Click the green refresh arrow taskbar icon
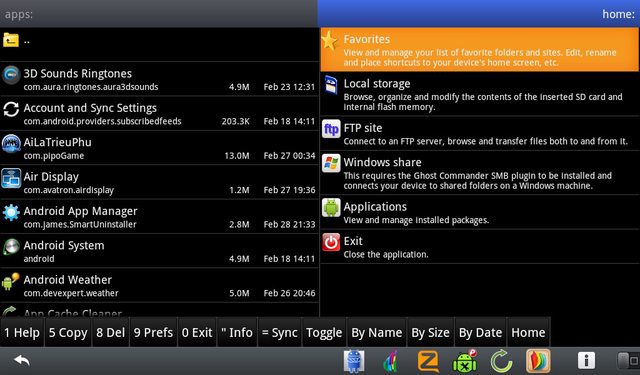Viewport: 640px width, 375px height. pos(501,361)
